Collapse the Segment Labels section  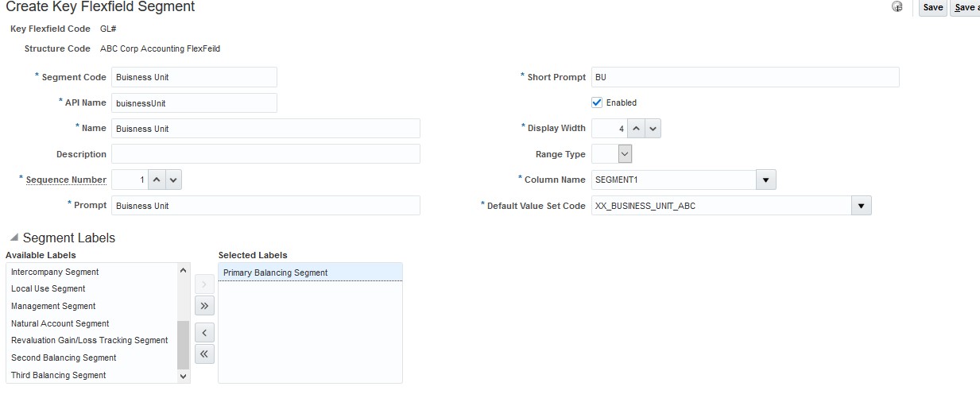(14, 238)
